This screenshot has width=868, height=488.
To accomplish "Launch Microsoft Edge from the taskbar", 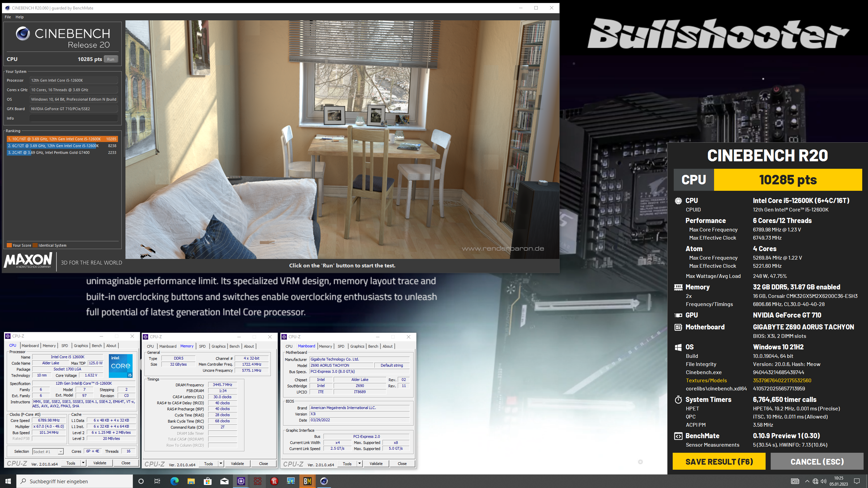I will (x=174, y=481).
